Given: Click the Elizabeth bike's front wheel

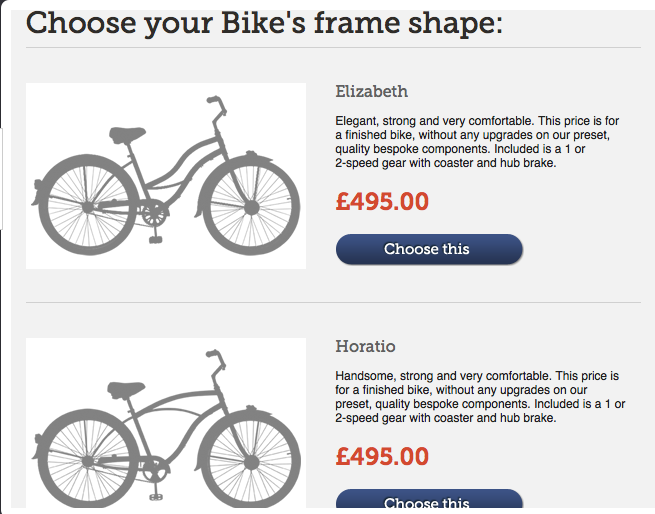Looking at the screenshot, I should (x=251, y=206).
